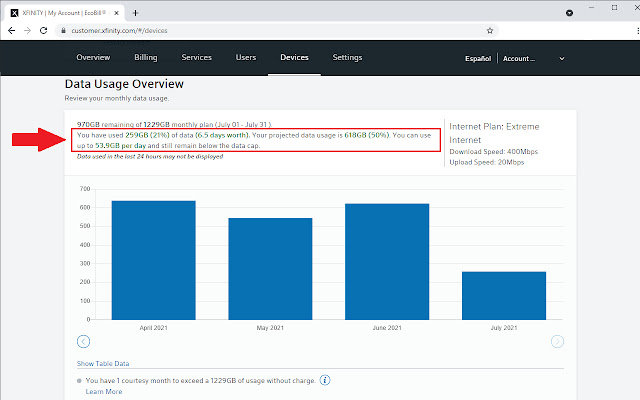Open a new browser tab
The height and width of the screenshot is (400, 640).
click(x=136, y=13)
